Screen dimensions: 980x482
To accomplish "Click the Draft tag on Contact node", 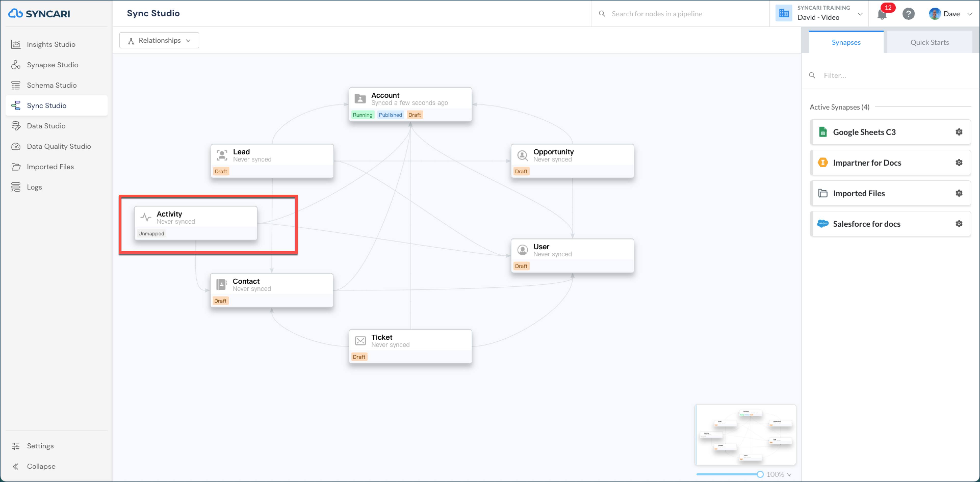I will 220,301.
